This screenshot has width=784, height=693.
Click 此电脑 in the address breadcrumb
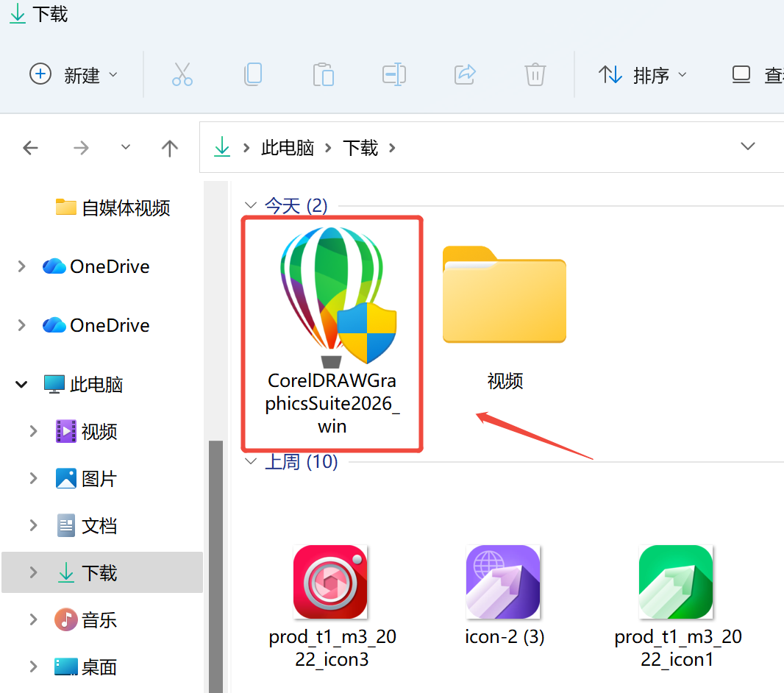pyautogui.click(x=288, y=148)
